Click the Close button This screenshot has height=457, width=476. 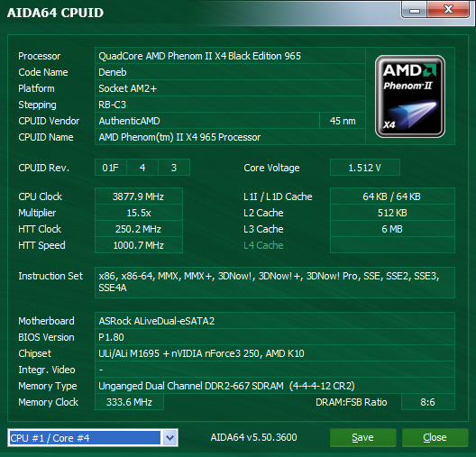435,437
